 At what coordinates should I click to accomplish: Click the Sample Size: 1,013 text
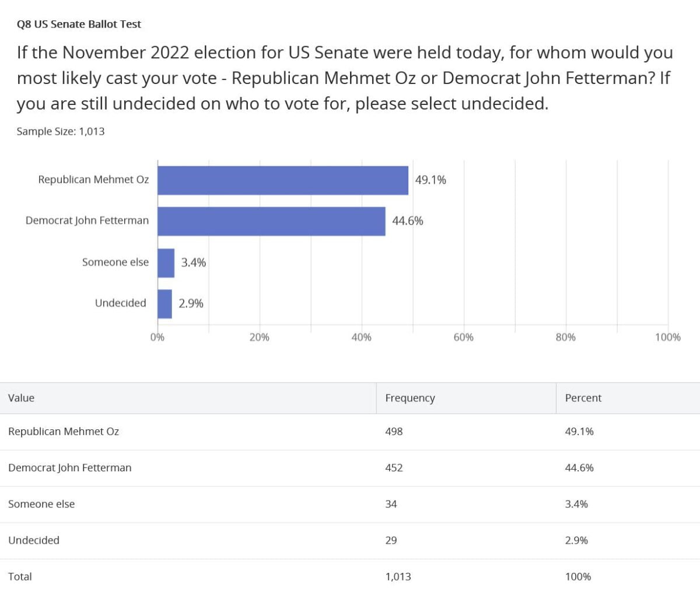click(x=61, y=131)
